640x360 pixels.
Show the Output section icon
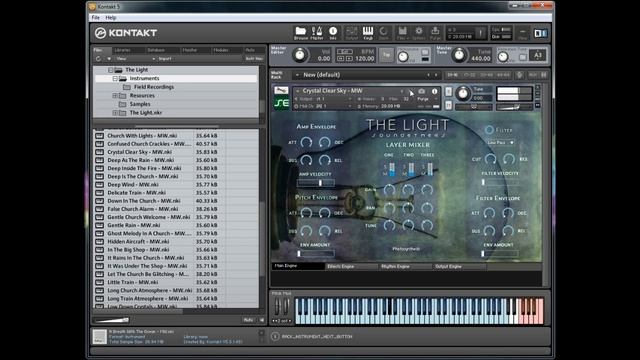click(351, 33)
